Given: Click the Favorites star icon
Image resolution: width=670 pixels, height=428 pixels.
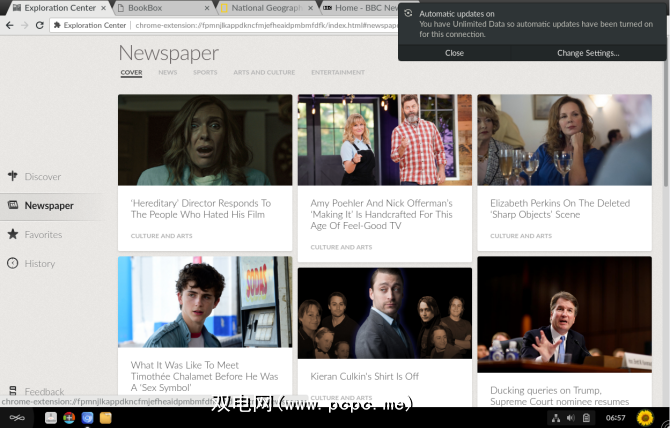Looking at the screenshot, I should (13, 234).
